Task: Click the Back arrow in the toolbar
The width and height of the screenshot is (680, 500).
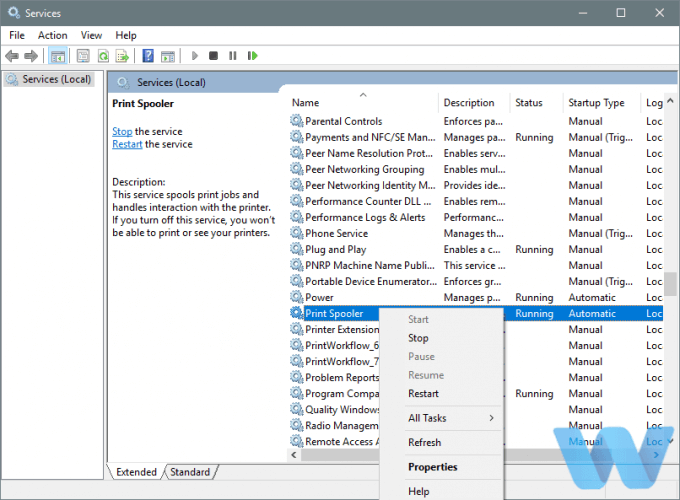Action: (13, 56)
